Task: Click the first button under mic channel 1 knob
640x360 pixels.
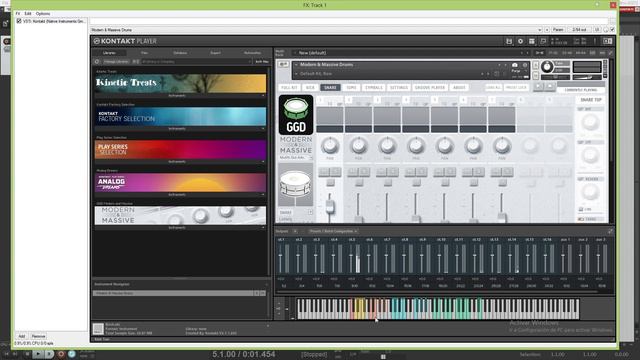Action: pos(324,172)
